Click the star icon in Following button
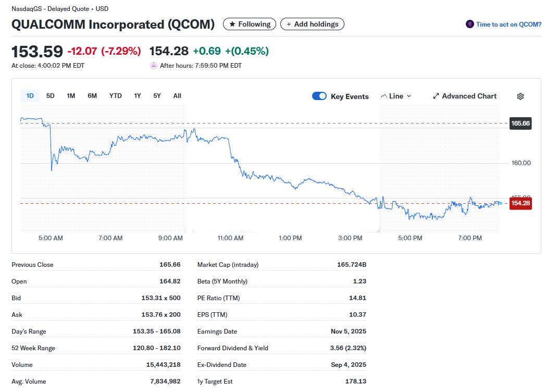Viewport: 546px width, 392px height. (x=232, y=24)
